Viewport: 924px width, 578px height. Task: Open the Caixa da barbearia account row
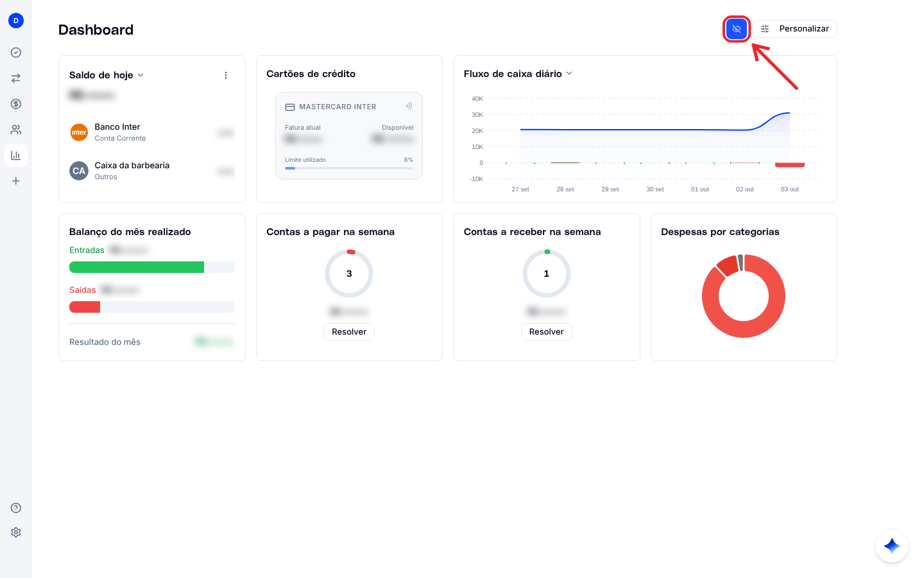152,171
